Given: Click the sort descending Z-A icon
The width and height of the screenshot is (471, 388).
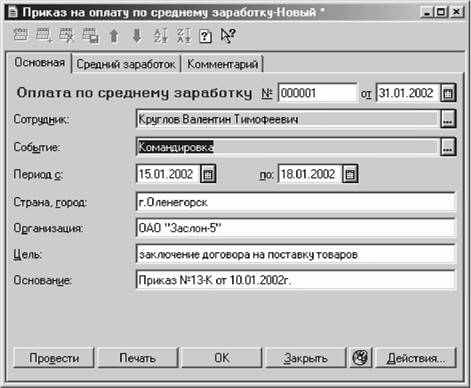Looking at the screenshot, I should click(184, 35).
